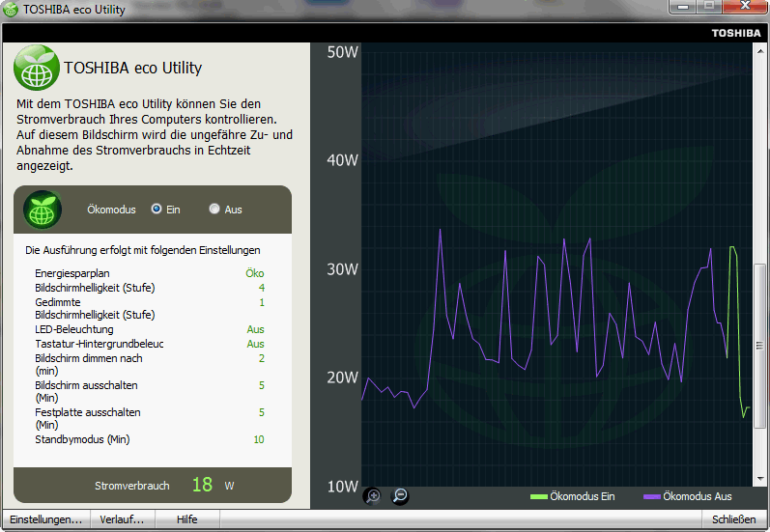Click the Ökomodus Aus legend text
This screenshot has width=770, height=532.
(x=698, y=496)
